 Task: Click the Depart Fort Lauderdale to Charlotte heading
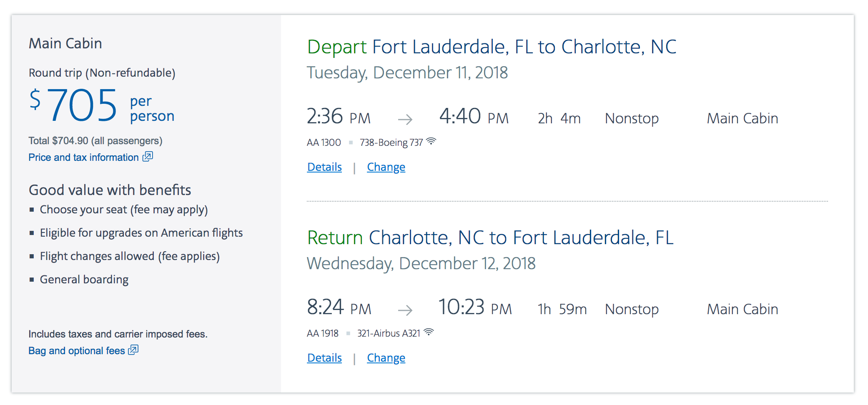point(492,47)
